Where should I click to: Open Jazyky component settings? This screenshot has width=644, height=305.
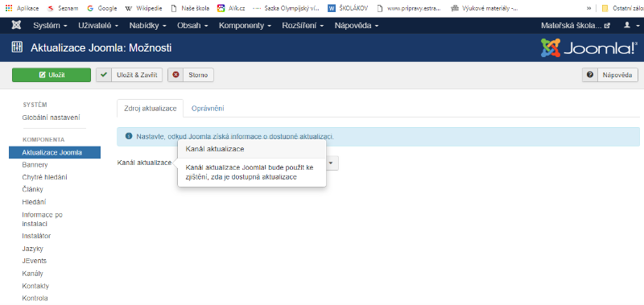click(x=32, y=249)
